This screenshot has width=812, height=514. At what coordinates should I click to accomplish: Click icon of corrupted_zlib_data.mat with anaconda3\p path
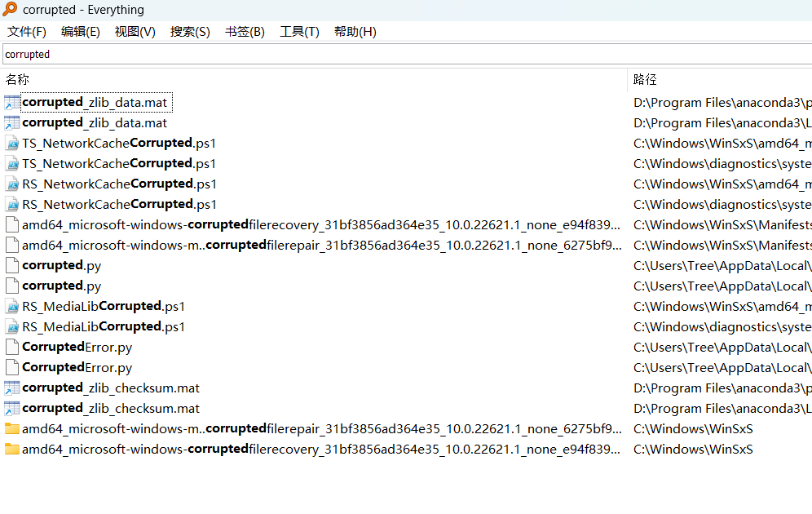(x=12, y=103)
